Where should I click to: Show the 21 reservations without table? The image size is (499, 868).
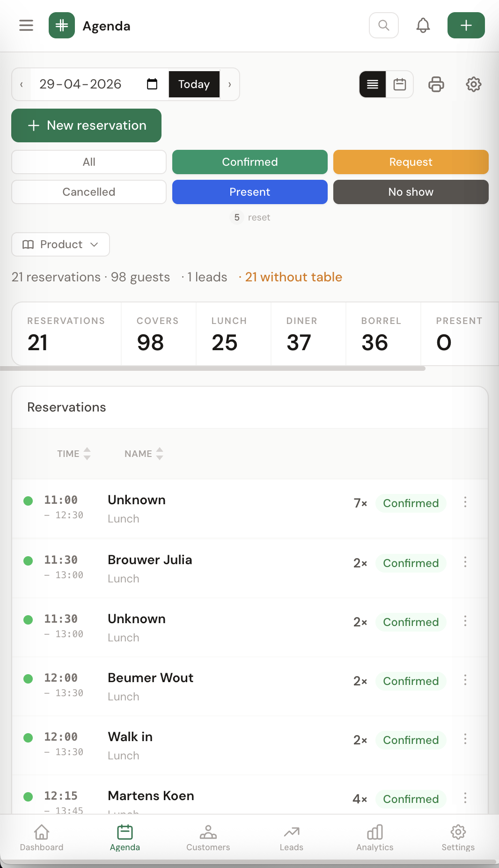coord(293,277)
